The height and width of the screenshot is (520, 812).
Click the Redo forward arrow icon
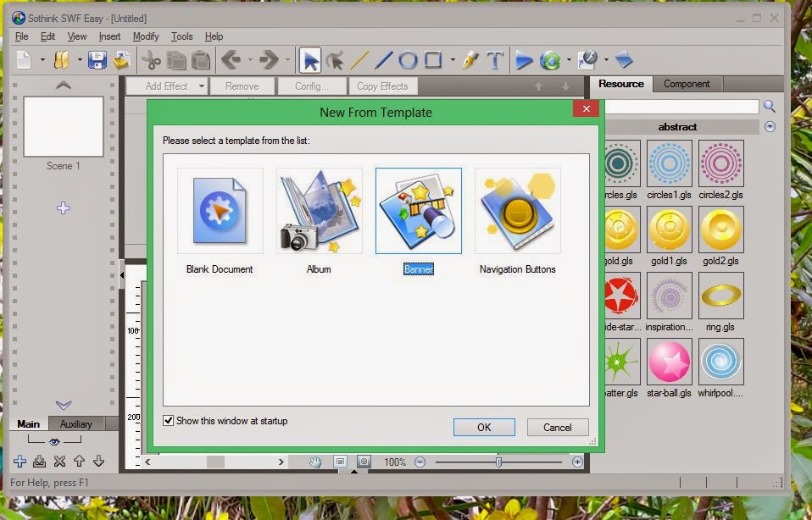pos(269,60)
